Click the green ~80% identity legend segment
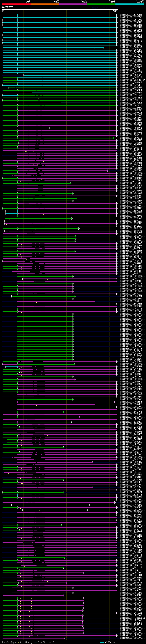Viewport: 146px width, 644px height. [101, 4]
